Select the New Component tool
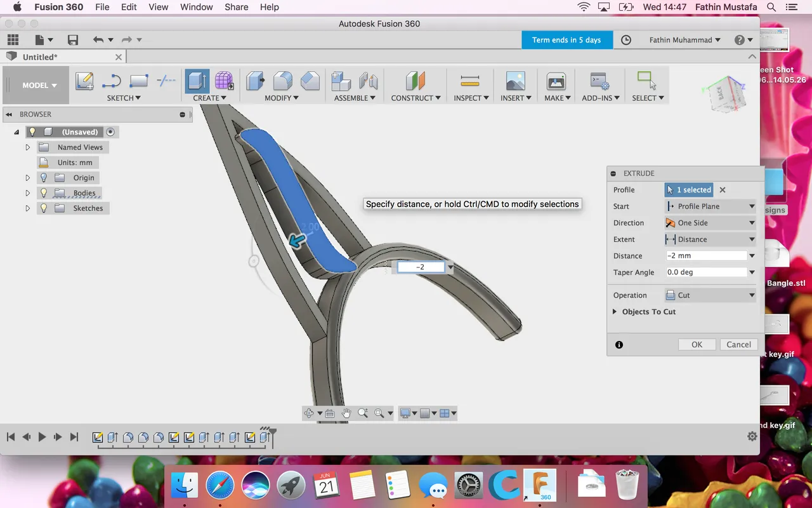The image size is (812, 508). pos(341,81)
